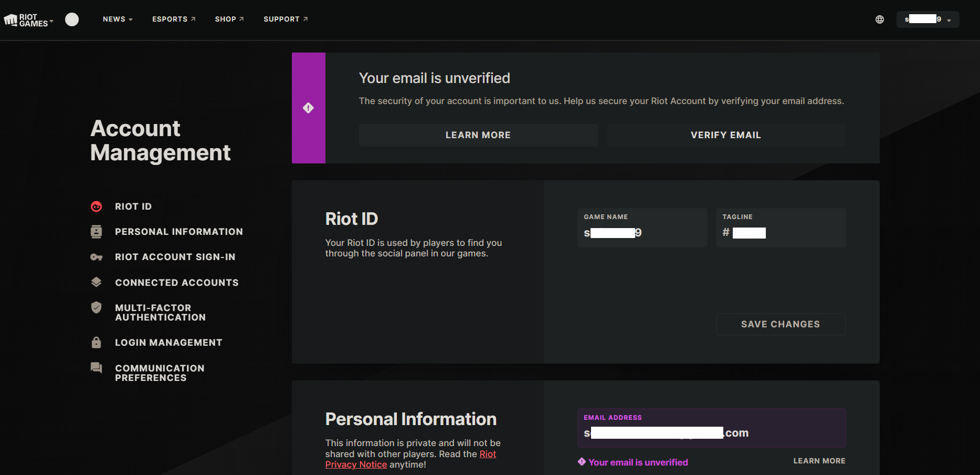Click the Login Management padlock icon
The image size is (980, 475).
point(96,343)
